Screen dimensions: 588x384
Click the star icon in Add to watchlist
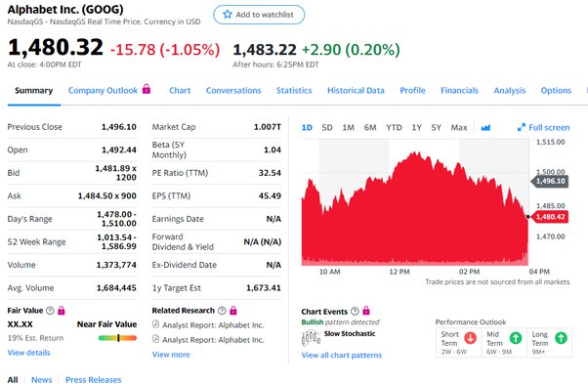coord(228,15)
